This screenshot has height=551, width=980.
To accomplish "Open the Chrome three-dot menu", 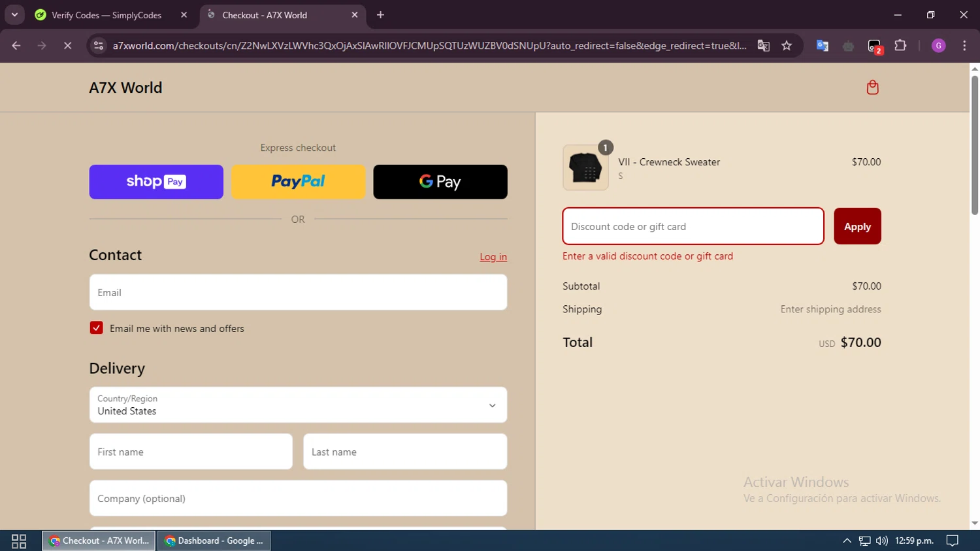I will tap(964, 46).
